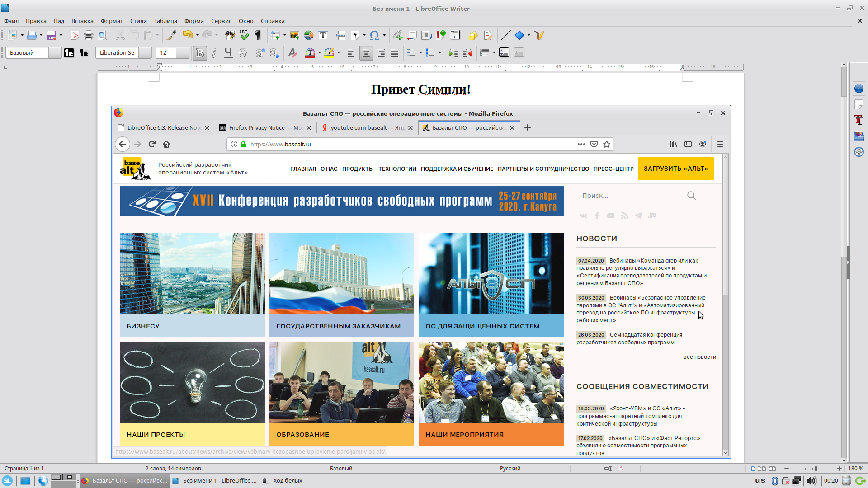The height and width of the screenshot is (488, 868).
Task: Open Find and Replace binoculars icon
Action: click(230, 35)
